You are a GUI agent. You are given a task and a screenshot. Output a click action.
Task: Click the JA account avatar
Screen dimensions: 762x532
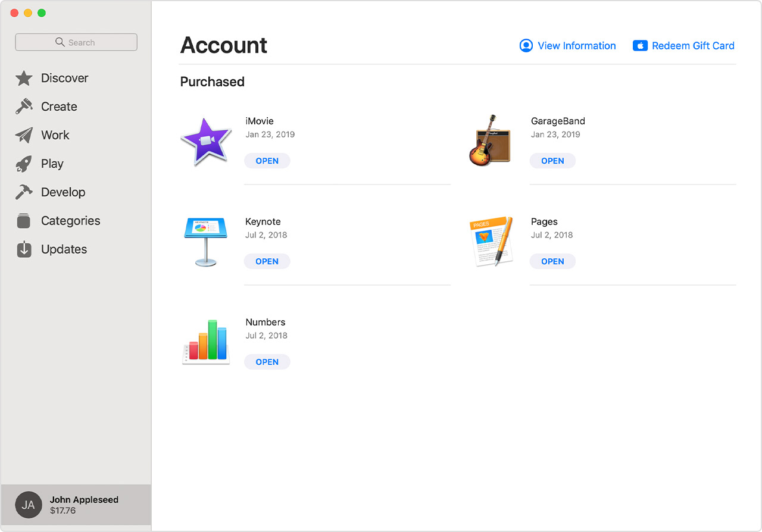tap(29, 505)
